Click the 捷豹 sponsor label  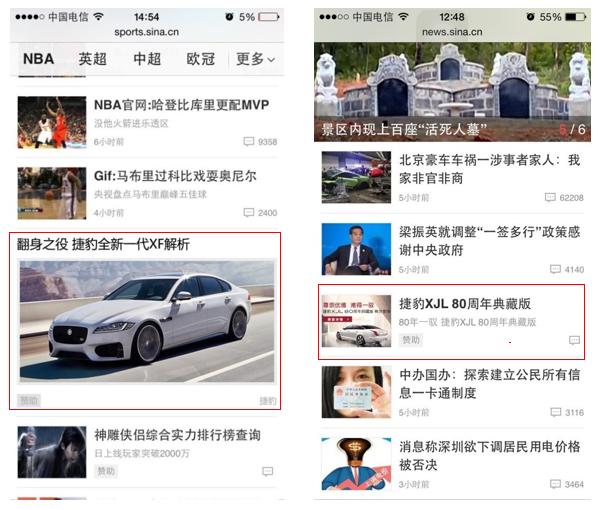point(268,401)
